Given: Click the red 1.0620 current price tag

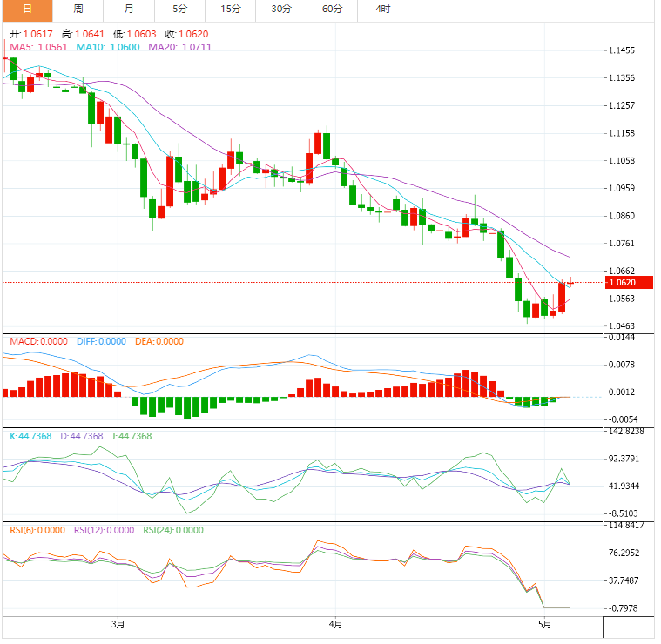Looking at the screenshot, I should (629, 283).
